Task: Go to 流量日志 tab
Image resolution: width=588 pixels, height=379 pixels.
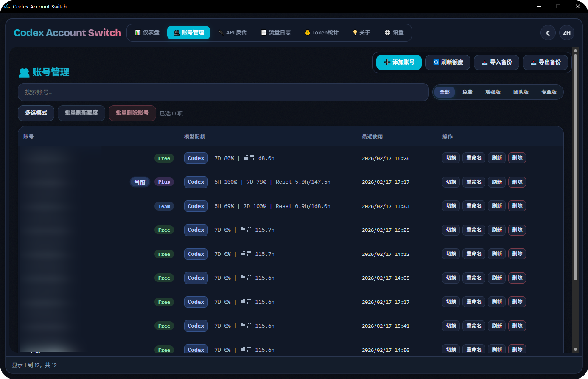Action: [x=276, y=33]
